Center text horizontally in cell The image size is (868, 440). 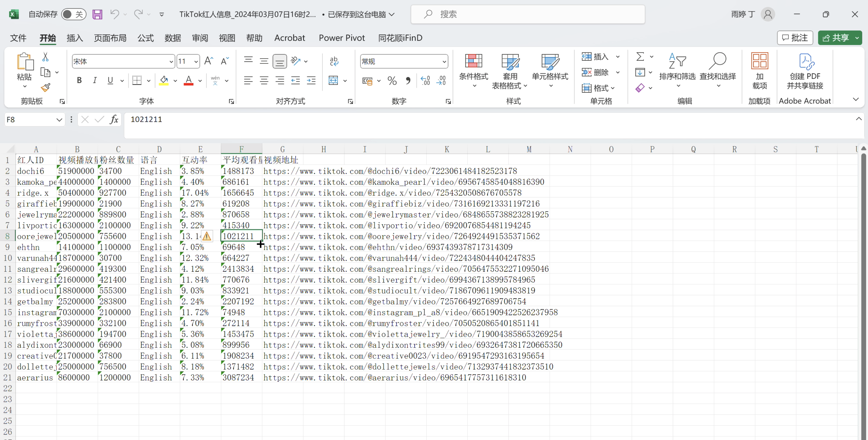(x=264, y=81)
